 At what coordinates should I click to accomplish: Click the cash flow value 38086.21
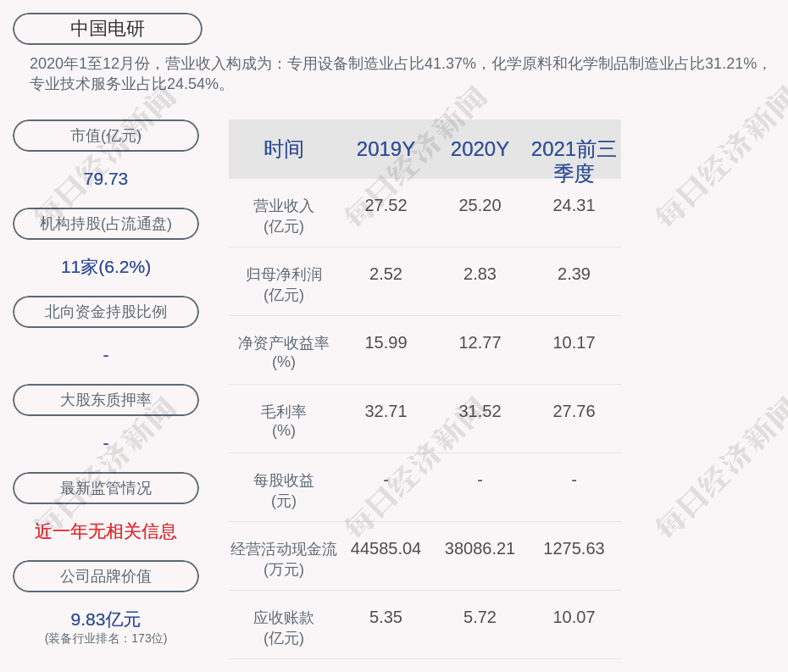point(480,548)
